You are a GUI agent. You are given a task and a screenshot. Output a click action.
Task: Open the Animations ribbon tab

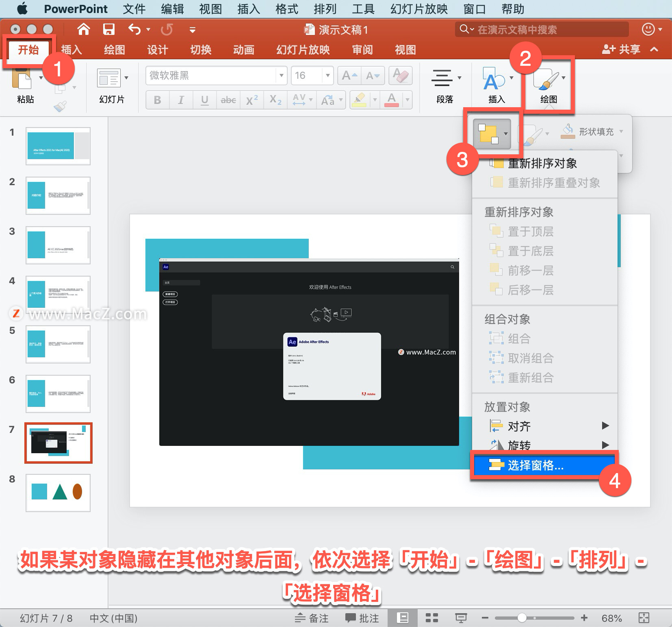[243, 50]
